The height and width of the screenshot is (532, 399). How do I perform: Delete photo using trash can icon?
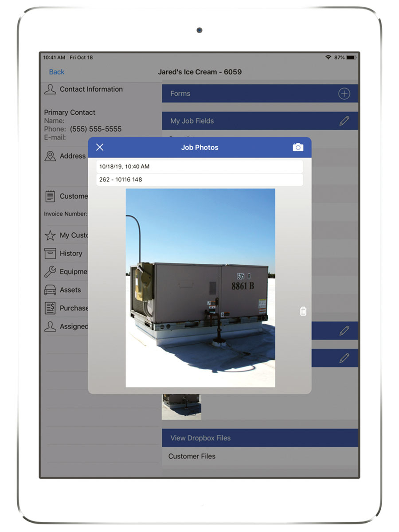coord(303,311)
